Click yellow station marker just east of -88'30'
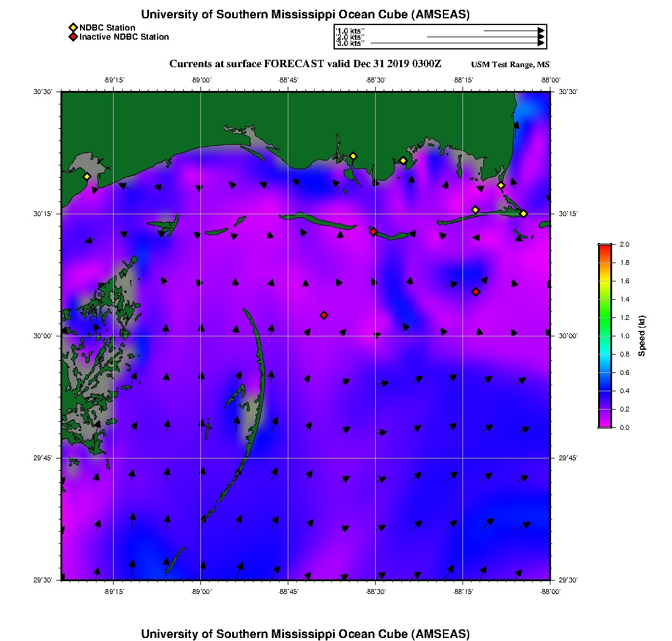Screen dimensions: 672x641 coord(403,161)
